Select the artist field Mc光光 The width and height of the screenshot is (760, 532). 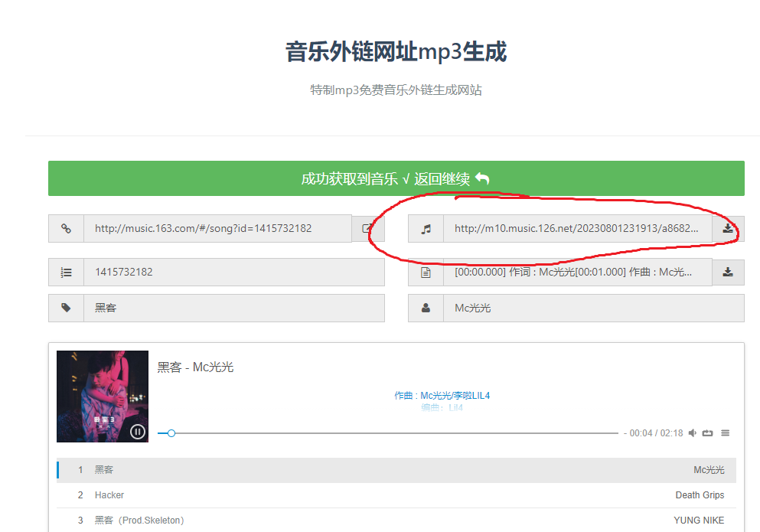(x=594, y=308)
